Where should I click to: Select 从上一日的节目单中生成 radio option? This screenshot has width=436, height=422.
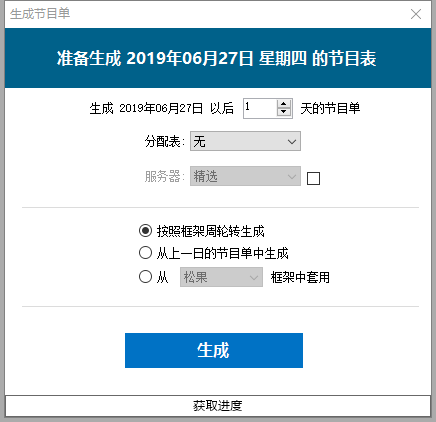[145, 253]
